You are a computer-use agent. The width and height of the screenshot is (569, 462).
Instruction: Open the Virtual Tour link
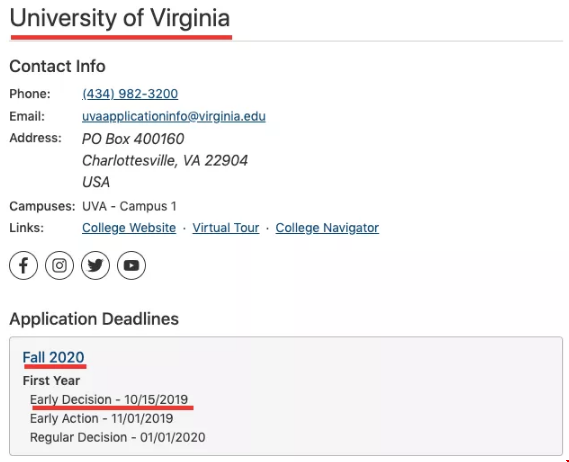point(226,228)
